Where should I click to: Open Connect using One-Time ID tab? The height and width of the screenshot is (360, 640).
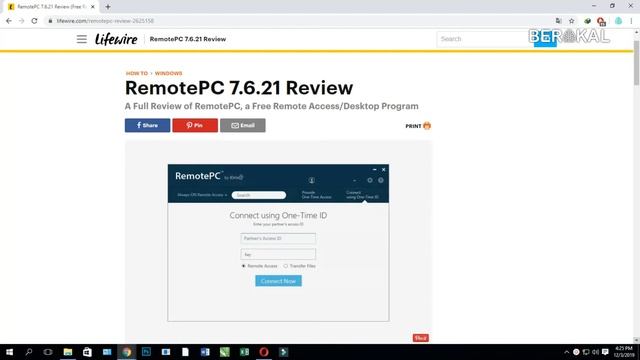coord(362,195)
